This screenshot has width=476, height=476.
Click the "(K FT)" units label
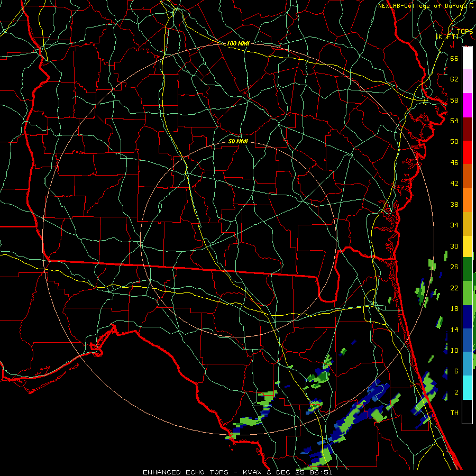tap(447, 36)
